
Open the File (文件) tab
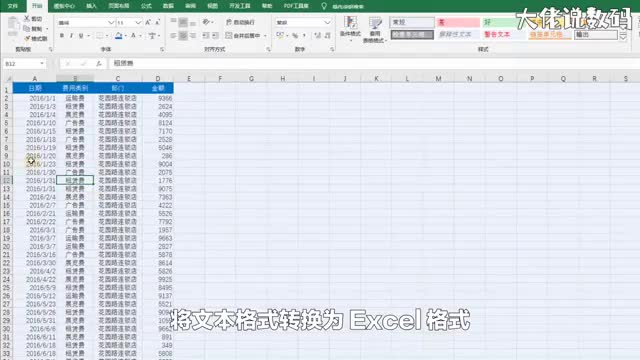coord(13,6)
